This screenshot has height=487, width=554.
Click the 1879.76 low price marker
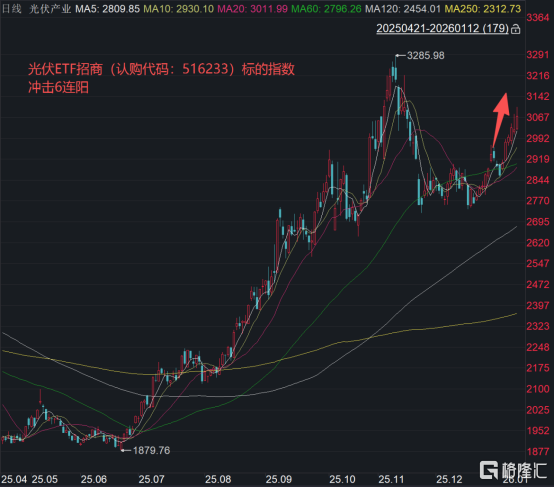(x=151, y=450)
